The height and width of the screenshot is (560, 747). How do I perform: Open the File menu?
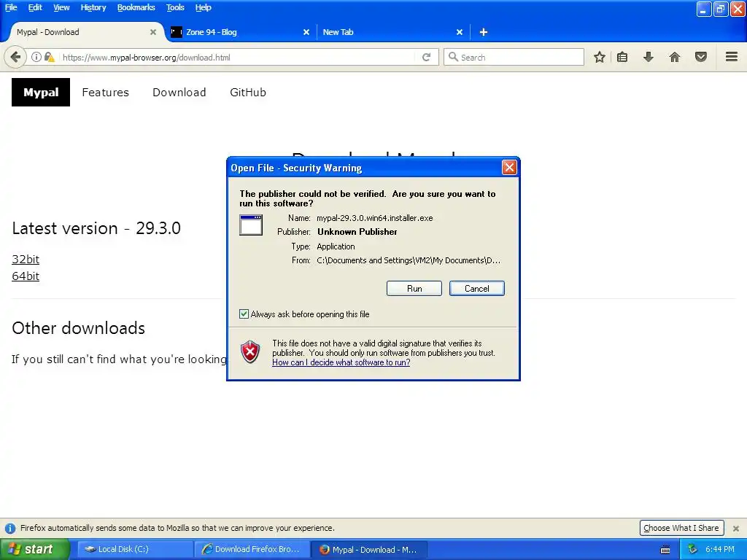(x=11, y=7)
